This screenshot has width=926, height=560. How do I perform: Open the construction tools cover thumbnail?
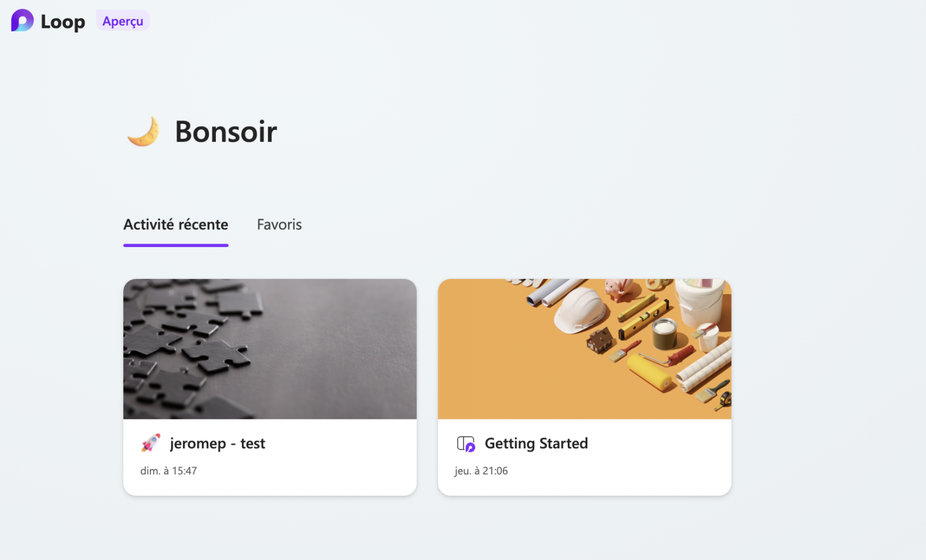[x=585, y=349]
